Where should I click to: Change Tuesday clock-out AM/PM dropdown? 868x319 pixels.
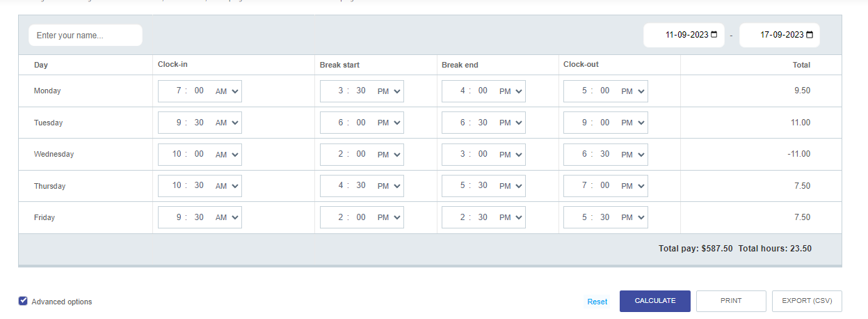pyautogui.click(x=632, y=123)
